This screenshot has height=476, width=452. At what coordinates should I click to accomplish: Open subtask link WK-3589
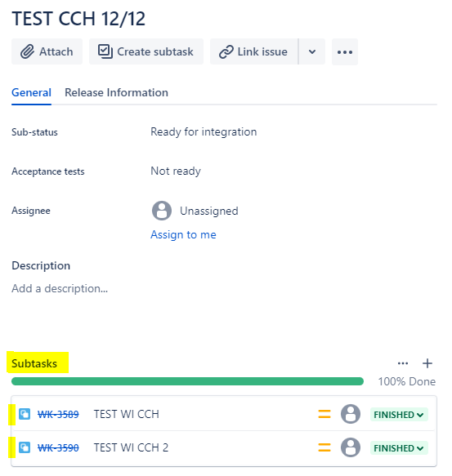(58, 415)
